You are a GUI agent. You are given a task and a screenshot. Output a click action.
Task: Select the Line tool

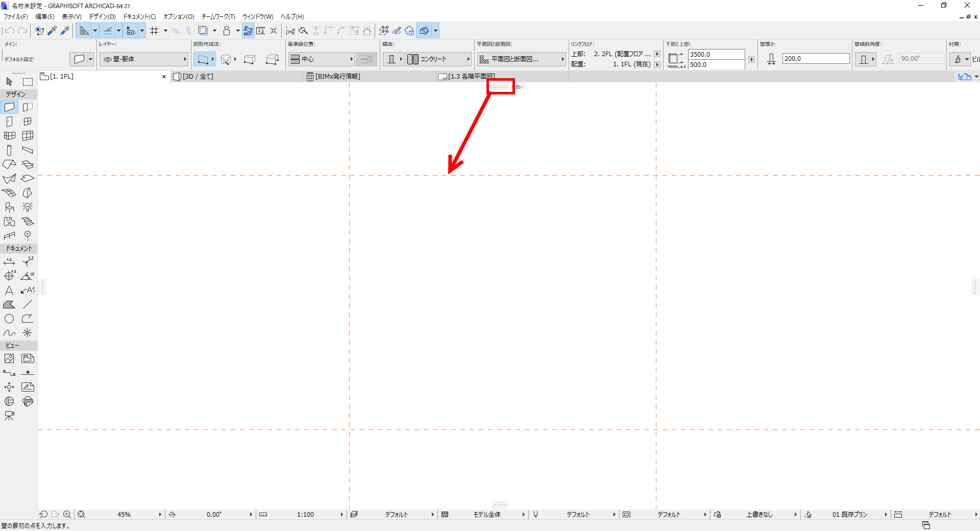[28, 304]
